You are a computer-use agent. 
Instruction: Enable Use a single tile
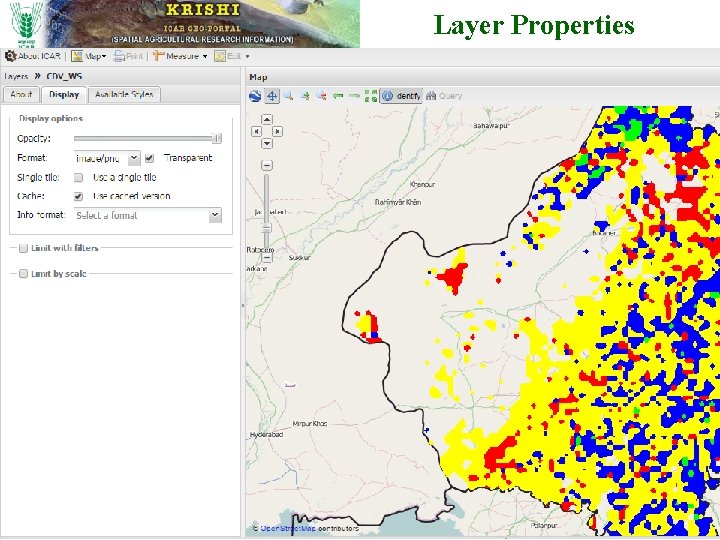coord(78,177)
